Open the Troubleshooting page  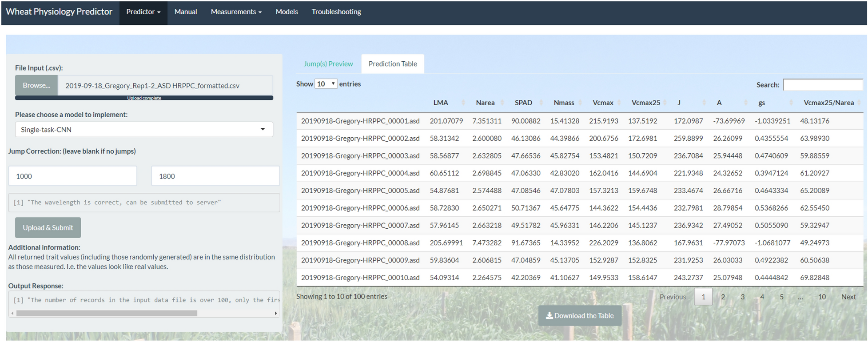pos(336,12)
